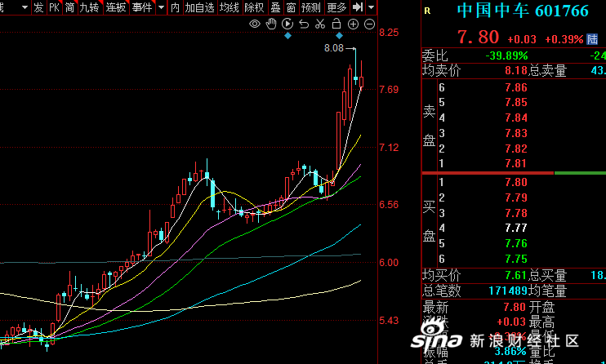Click the 发 toolbar button
Viewport: 606px width, 364px height.
(38, 7)
